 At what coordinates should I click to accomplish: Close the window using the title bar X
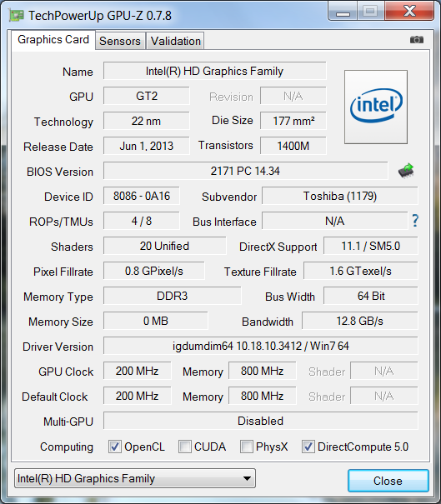[410, 12]
